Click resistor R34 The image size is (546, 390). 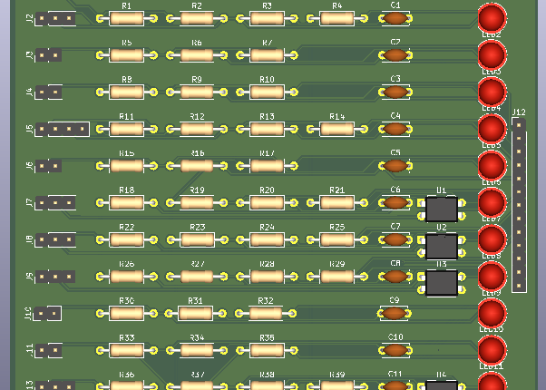click(x=197, y=351)
